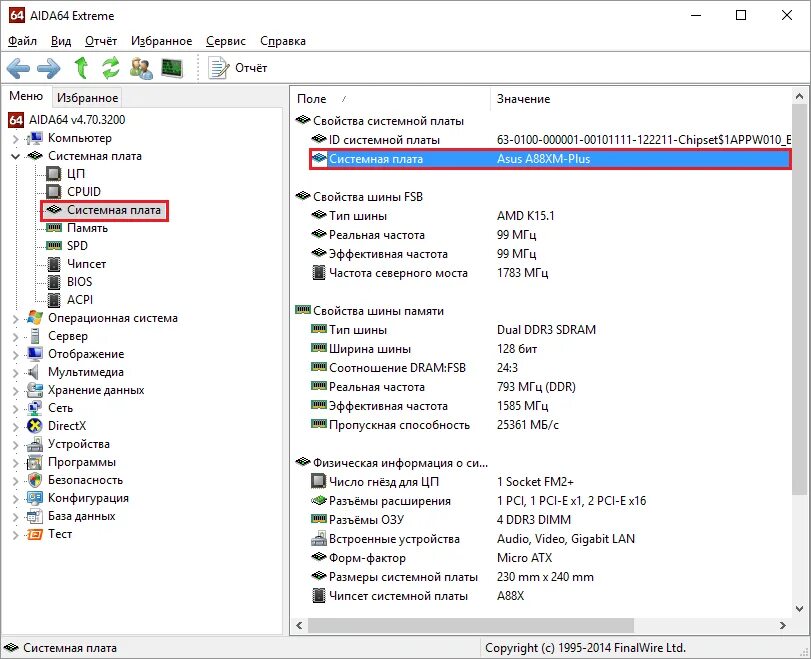811x659 pixels.
Task: Click the Компьютер computer icon
Action: point(35,138)
